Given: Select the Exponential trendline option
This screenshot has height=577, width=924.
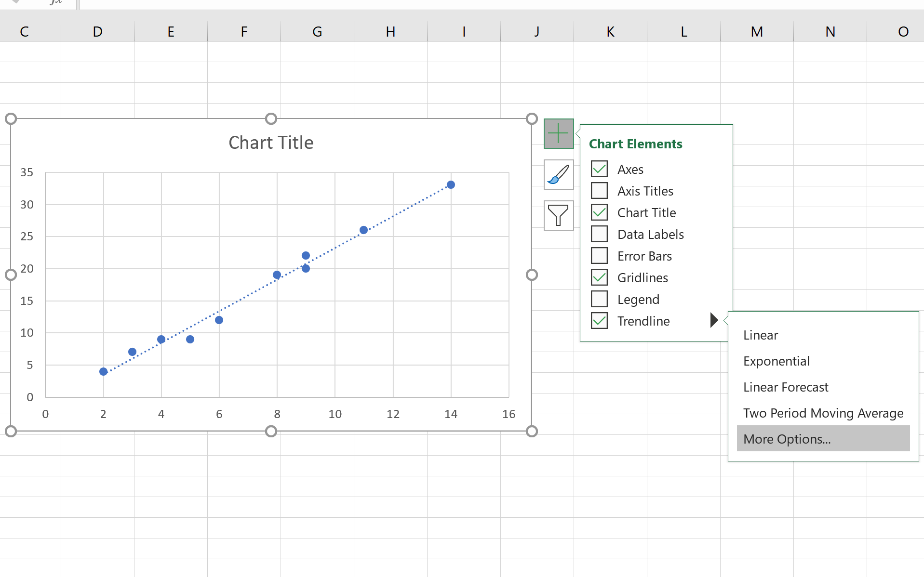Looking at the screenshot, I should 776,361.
